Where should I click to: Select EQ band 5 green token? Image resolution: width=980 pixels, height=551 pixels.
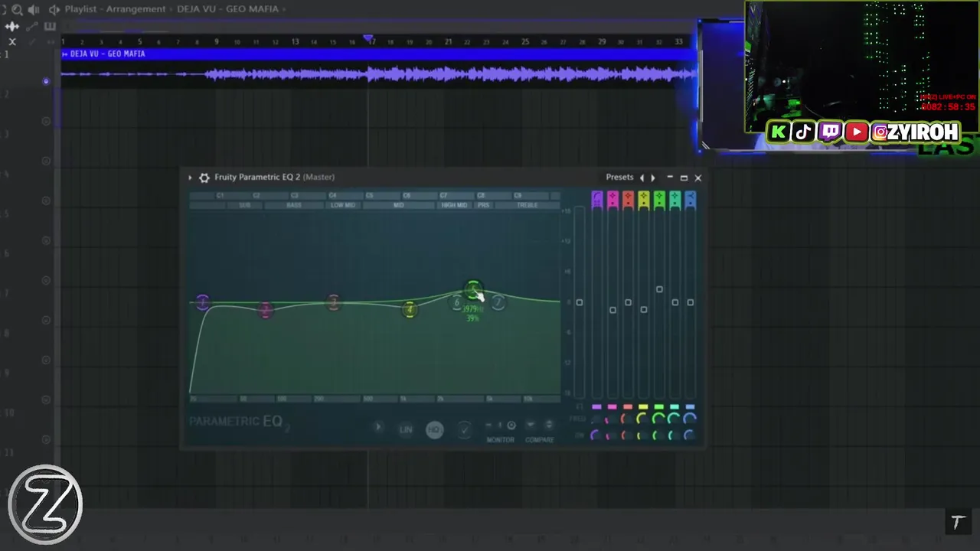pos(473,290)
